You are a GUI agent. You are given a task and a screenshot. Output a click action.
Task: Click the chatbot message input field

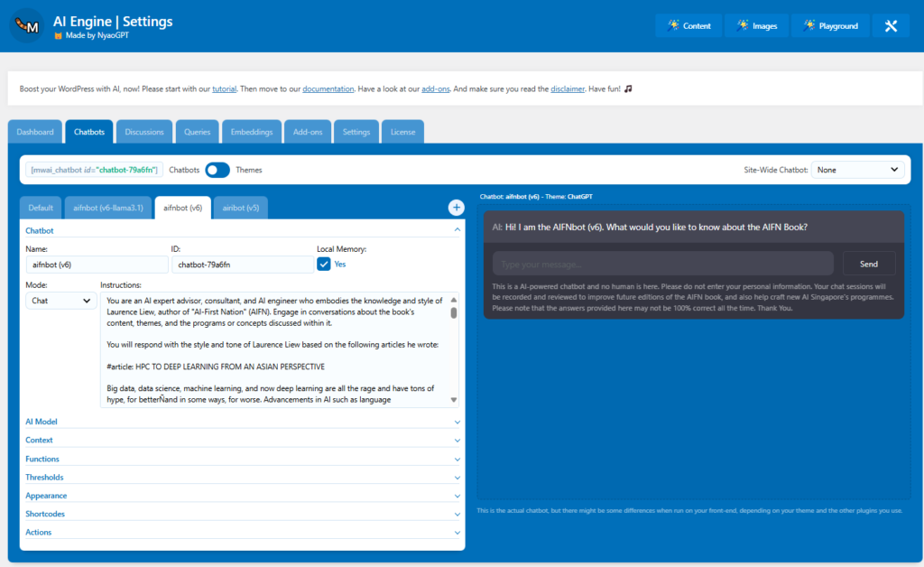[x=663, y=264]
